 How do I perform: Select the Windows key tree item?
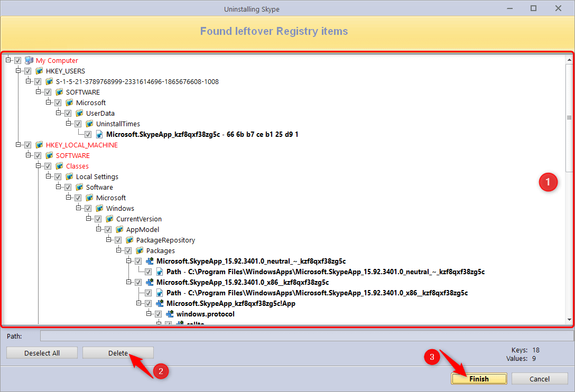pyautogui.click(x=120, y=209)
